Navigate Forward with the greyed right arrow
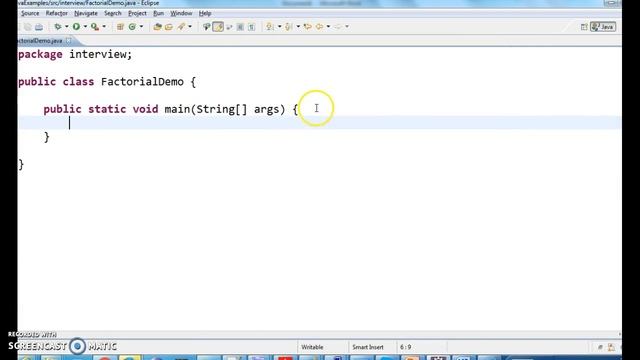The height and width of the screenshot is (360, 640). click(338, 27)
